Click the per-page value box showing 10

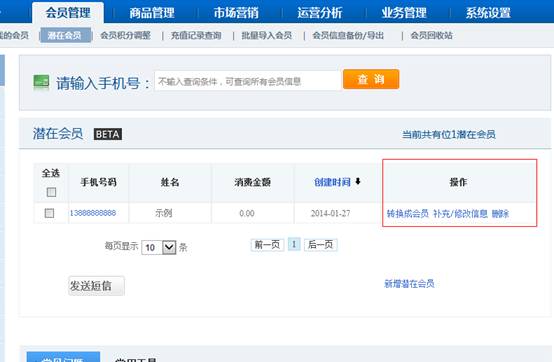pyautogui.click(x=152, y=247)
